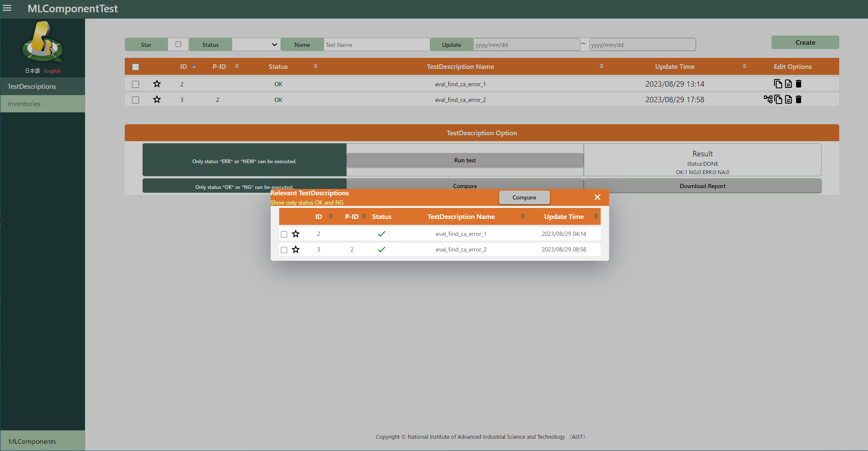Click copy icon for eval_find_ca_error_1

[777, 84]
